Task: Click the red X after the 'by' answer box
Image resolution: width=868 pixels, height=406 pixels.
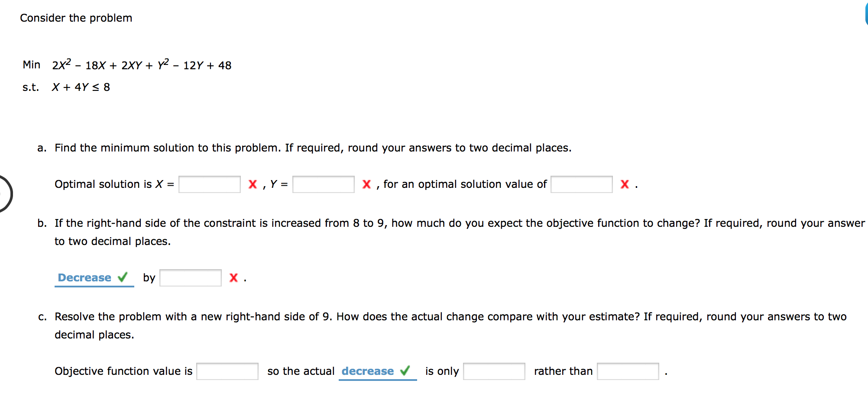Action: (233, 278)
